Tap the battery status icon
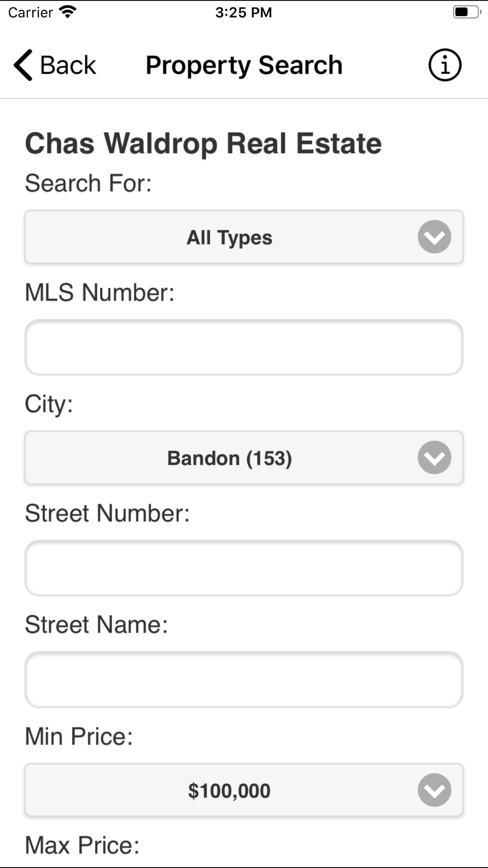 tap(467, 12)
